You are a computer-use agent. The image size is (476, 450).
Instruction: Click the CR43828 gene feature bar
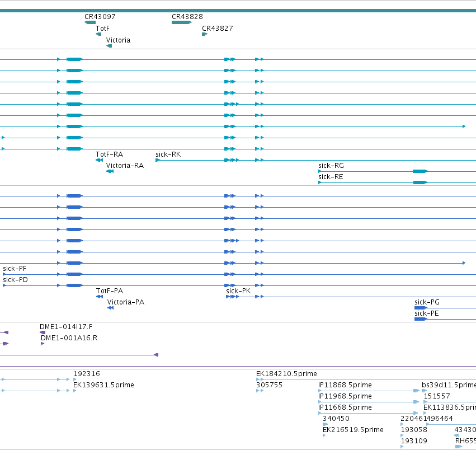point(182,22)
